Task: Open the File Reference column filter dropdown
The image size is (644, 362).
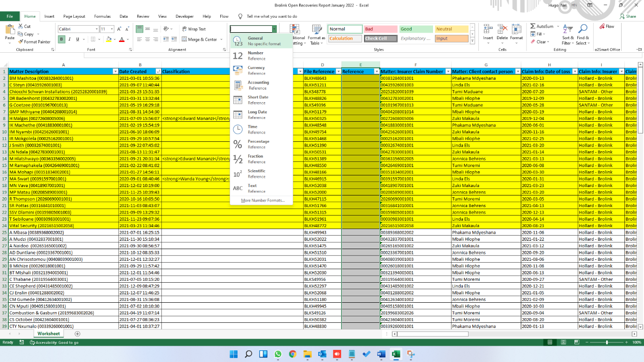Action: [x=338, y=71]
